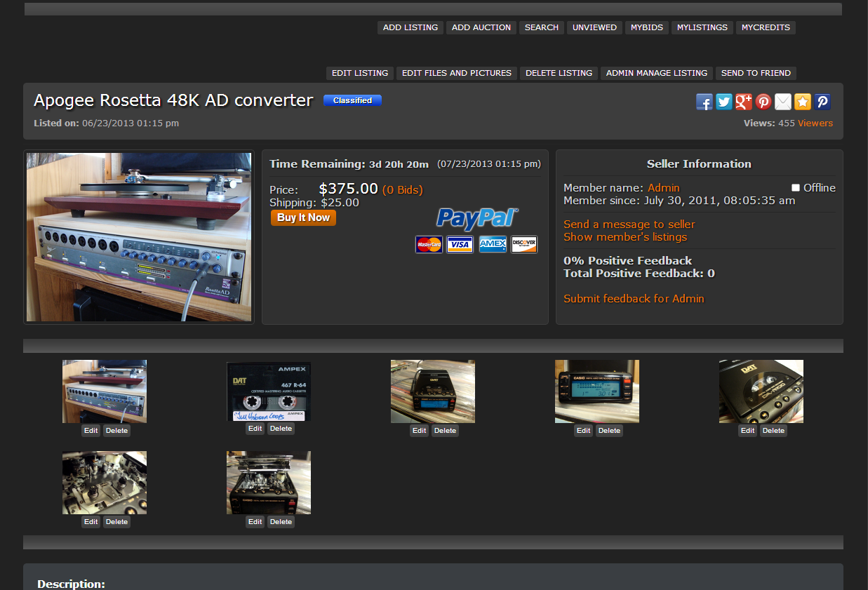
Task: Click the orange star favorite icon
Action: click(x=803, y=102)
